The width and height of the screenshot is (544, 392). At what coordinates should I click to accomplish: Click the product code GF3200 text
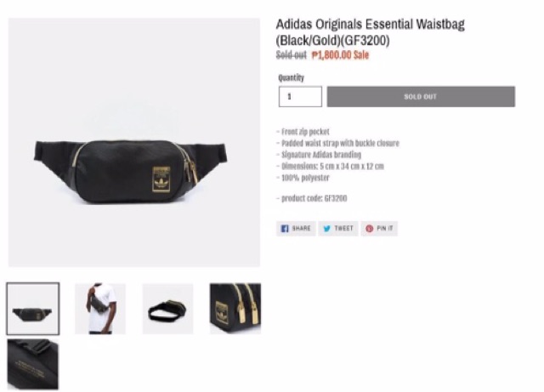314,198
